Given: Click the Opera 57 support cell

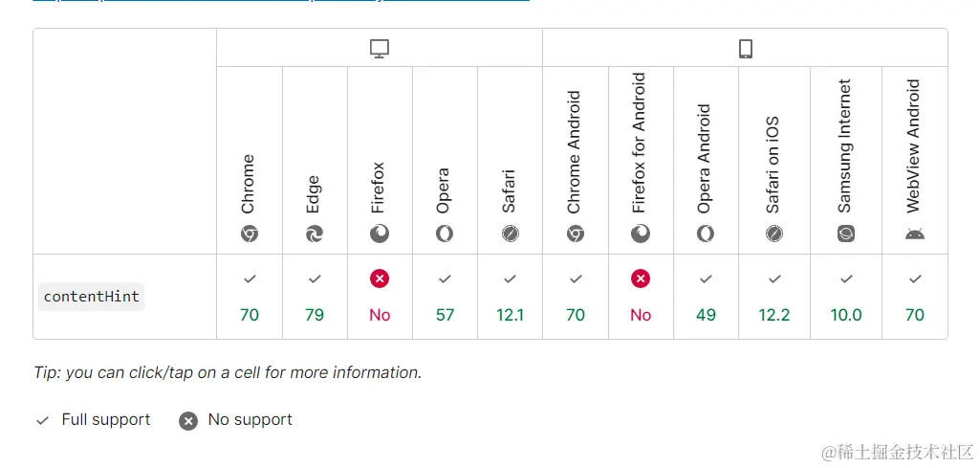Looking at the screenshot, I should point(445,297).
